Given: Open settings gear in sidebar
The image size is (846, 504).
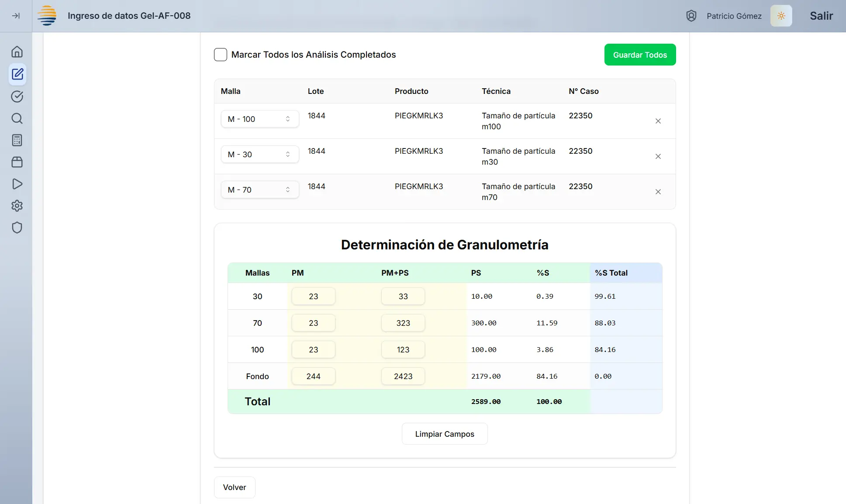Looking at the screenshot, I should tap(17, 206).
